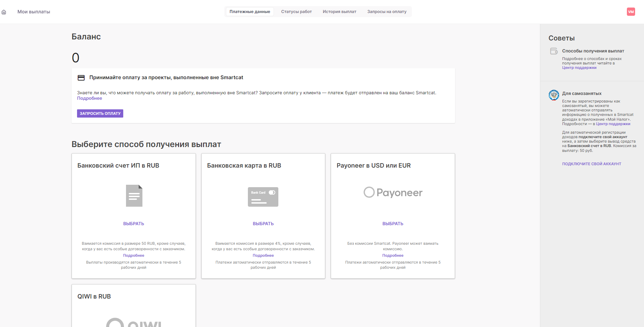Open Центр поддержки link under Способы получения выплат
The width and height of the screenshot is (644, 327).
tap(579, 68)
